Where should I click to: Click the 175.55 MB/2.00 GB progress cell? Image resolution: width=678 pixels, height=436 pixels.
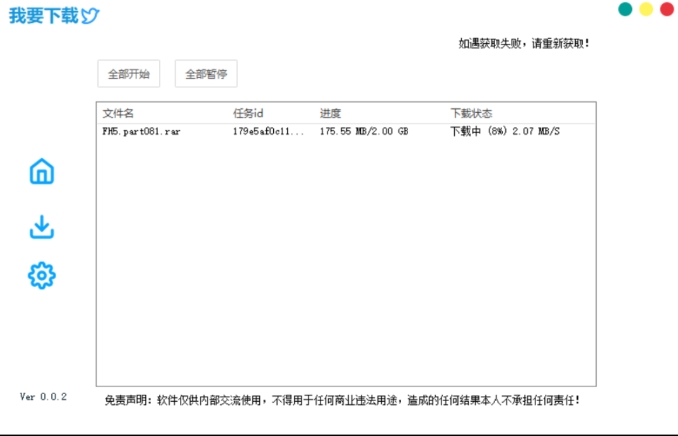364,131
